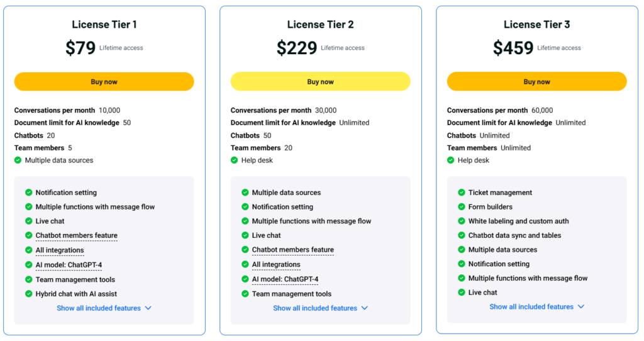Click green check beside Tier 1 Multiple data sources
644x341 pixels.
pyautogui.click(x=18, y=160)
